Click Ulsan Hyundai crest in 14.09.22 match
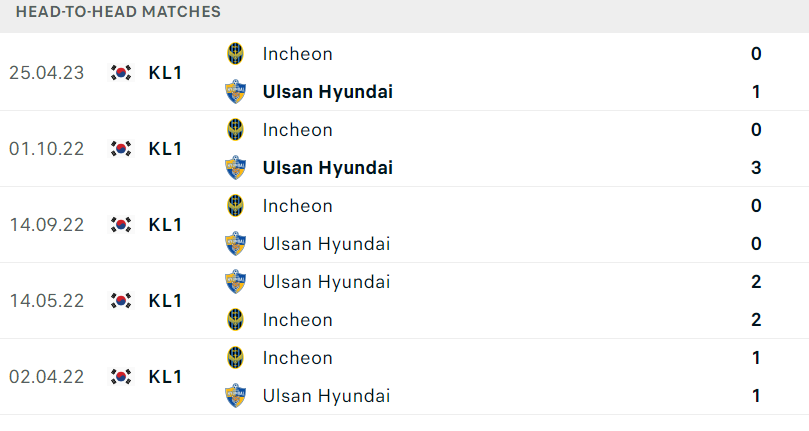This screenshot has width=809, height=431. (x=235, y=244)
